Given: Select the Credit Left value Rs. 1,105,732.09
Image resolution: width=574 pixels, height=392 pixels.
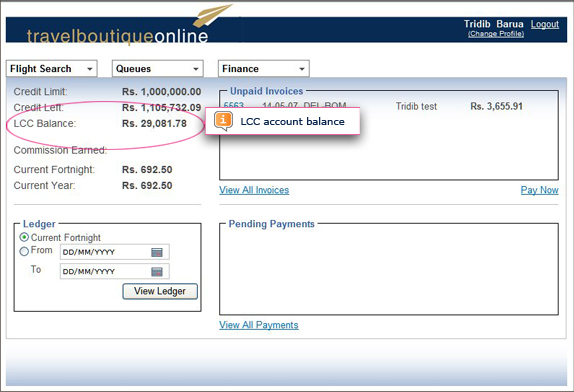Looking at the screenshot, I should [x=161, y=108].
